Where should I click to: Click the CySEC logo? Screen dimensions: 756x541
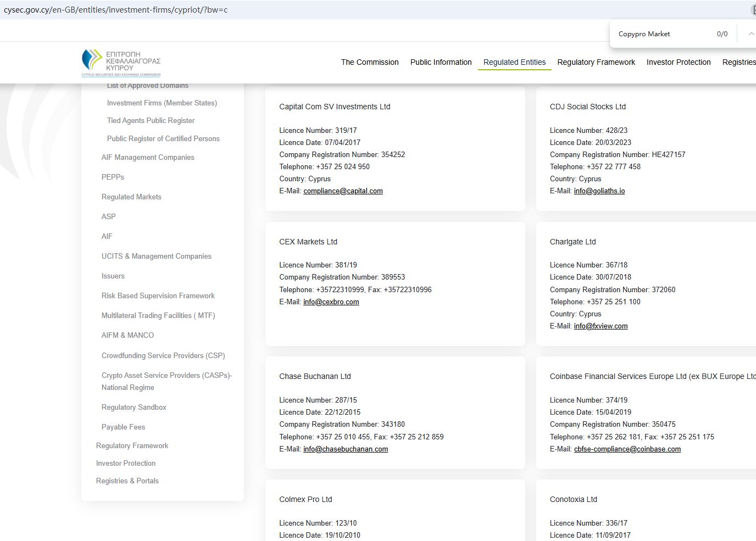pyautogui.click(x=121, y=63)
